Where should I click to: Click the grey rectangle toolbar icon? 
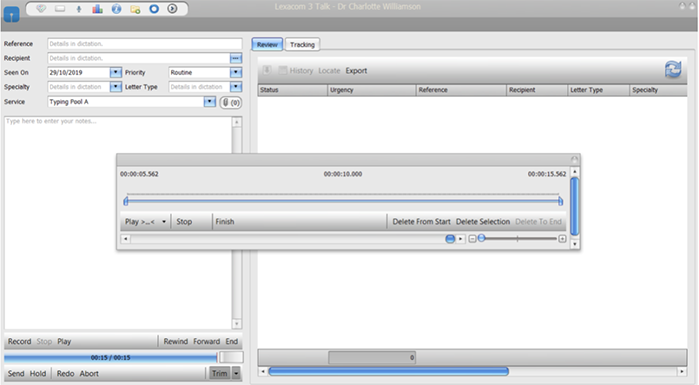pyautogui.click(x=60, y=9)
